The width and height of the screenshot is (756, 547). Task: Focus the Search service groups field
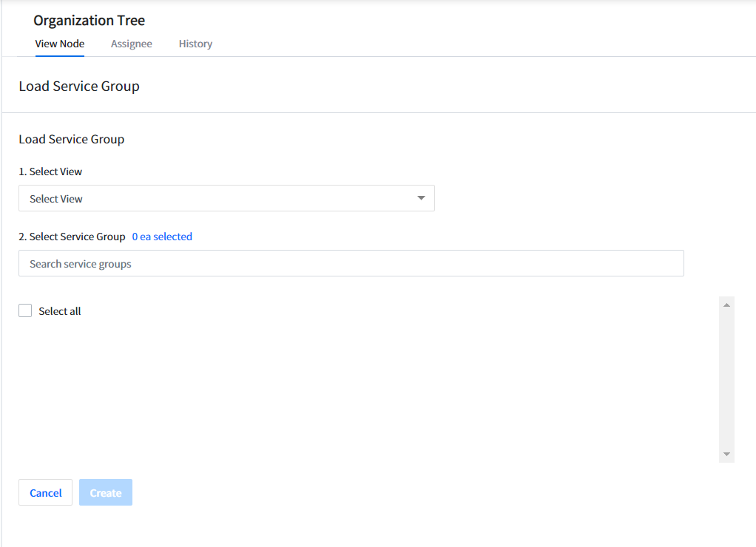tap(351, 263)
